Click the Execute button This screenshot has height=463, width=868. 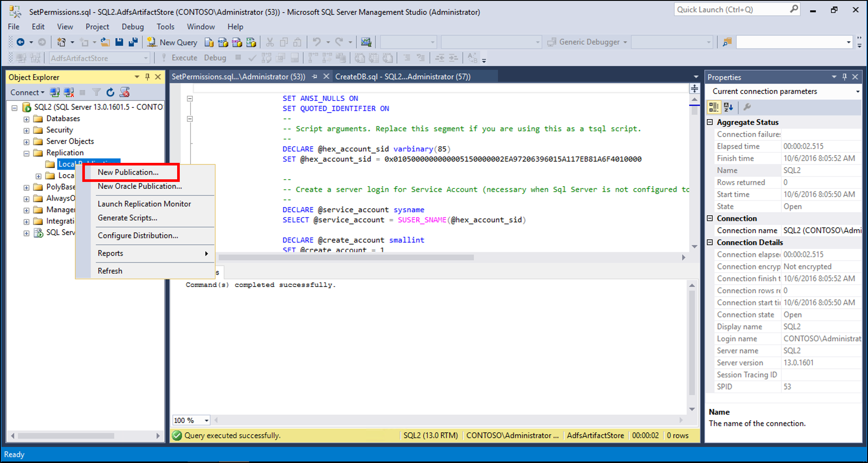[x=179, y=58]
